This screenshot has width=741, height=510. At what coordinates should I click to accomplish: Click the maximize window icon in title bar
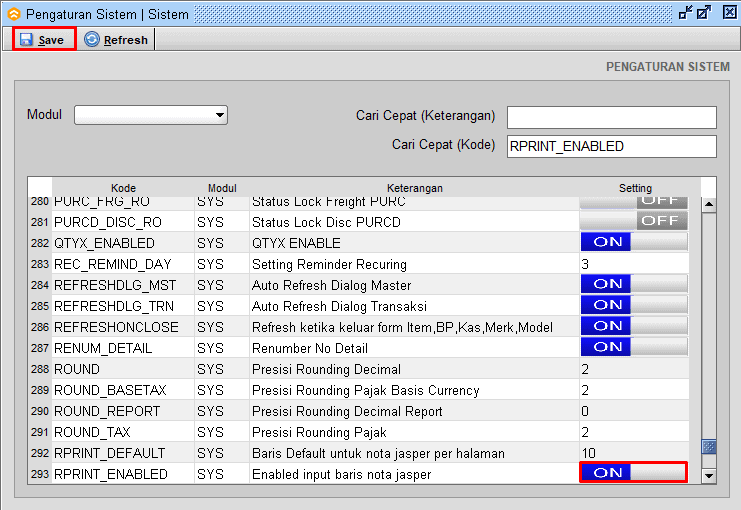coord(704,13)
